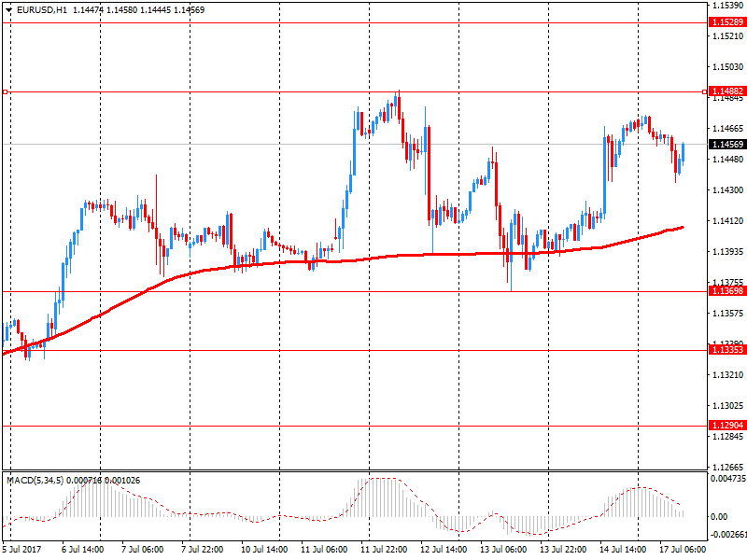Screen dimensions: 747x560
Task: Select the 1.15289 red price label
Action: [727, 22]
